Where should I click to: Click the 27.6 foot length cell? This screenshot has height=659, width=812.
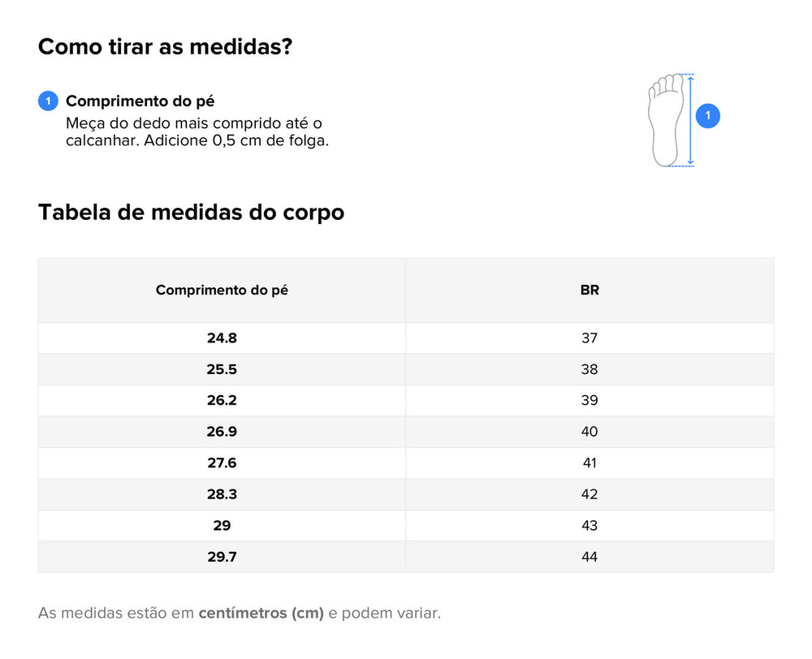coord(222,463)
